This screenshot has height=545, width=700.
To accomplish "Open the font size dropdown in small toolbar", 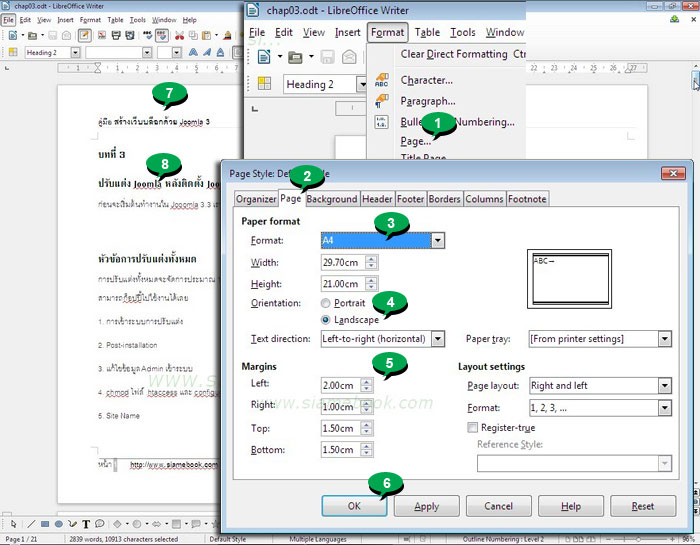I will point(176,52).
